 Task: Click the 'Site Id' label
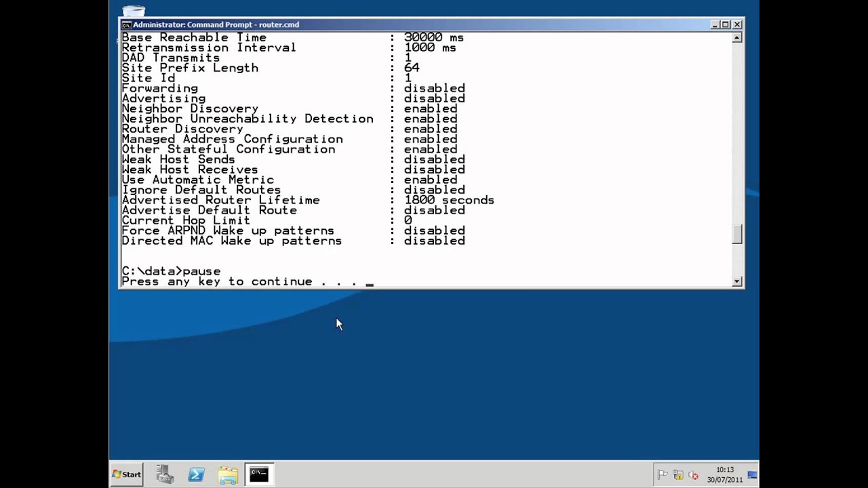[x=148, y=78]
